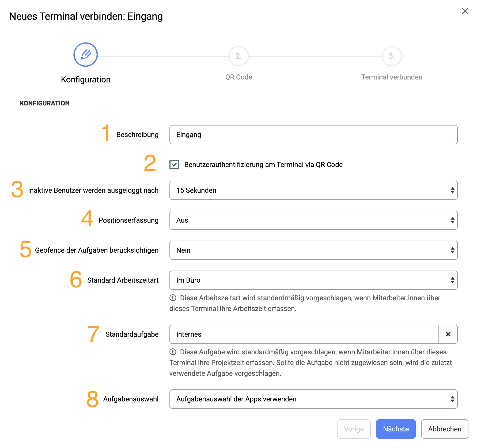
Task: Click the Terminal verbunden step label
Action: [x=392, y=77]
